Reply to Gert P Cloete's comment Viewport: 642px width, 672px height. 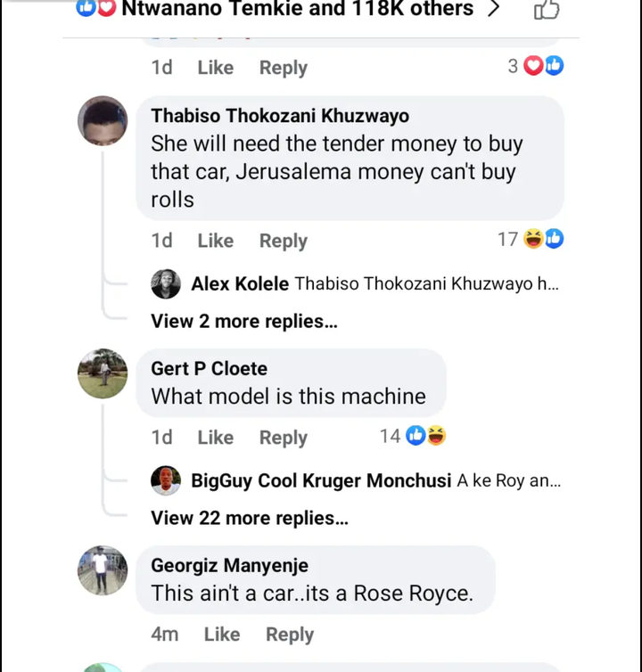[x=284, y=438]
